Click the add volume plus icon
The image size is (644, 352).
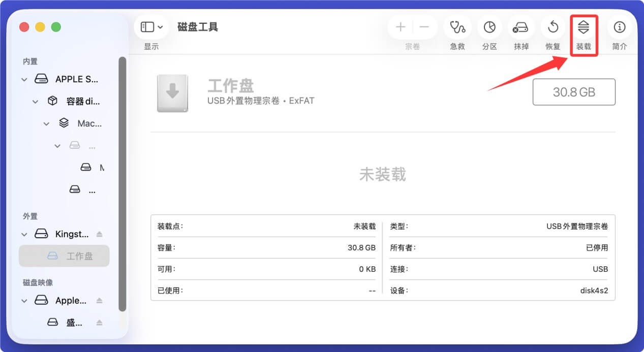pos(401,27)
